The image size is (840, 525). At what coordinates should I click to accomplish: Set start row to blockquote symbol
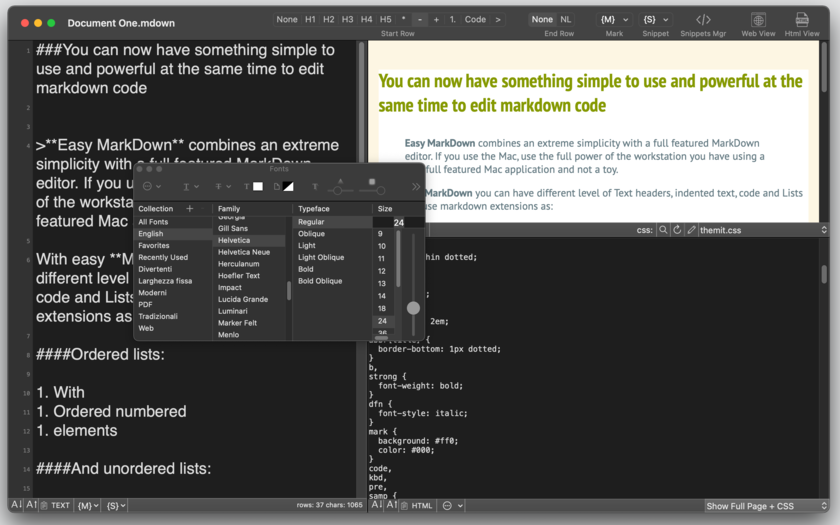point(498,19)
